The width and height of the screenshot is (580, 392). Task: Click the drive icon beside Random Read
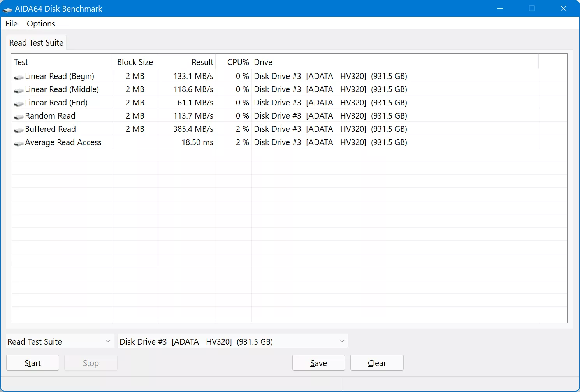coord(19,117)
